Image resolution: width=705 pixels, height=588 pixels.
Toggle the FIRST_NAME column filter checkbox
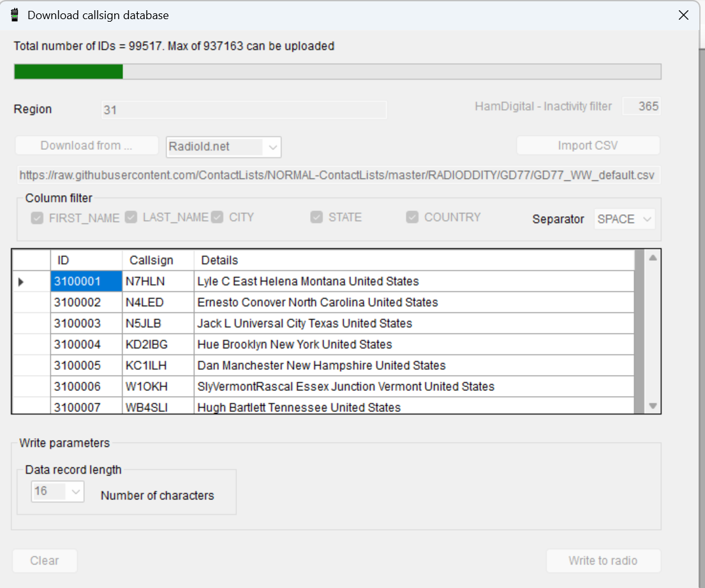coord(37,218)
